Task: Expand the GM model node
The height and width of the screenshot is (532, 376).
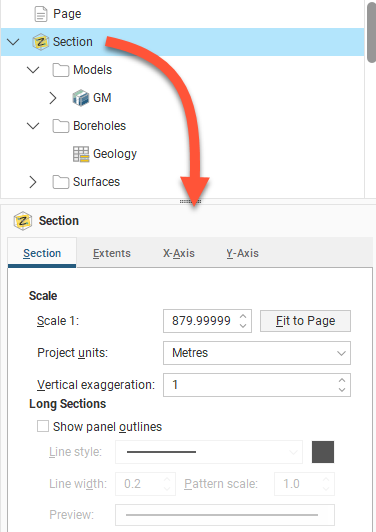Action: point(53,98)
